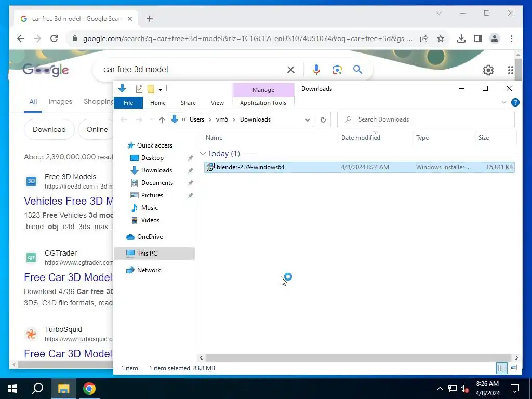This screenshot has height=399, width=532.
Task: Click the Google search magnifier icon
Action: pyautogui.click(x=357, y=70)
